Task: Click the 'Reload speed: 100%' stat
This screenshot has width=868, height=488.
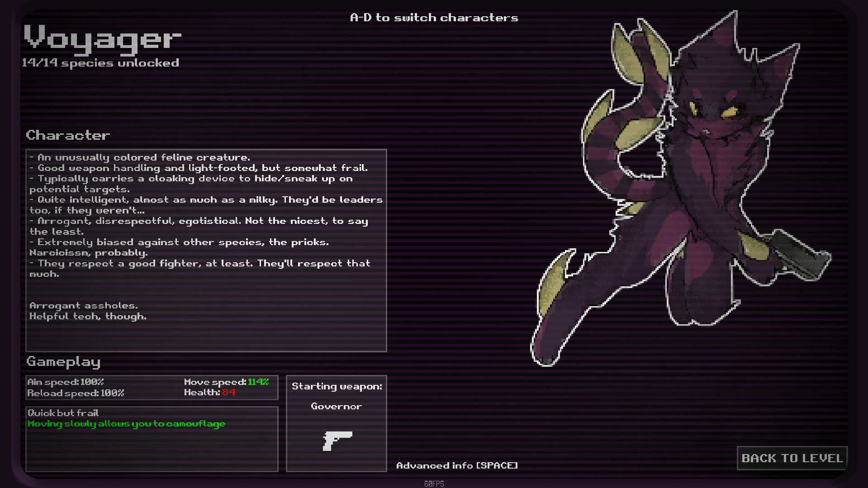Action: click(x=76, y=393)
